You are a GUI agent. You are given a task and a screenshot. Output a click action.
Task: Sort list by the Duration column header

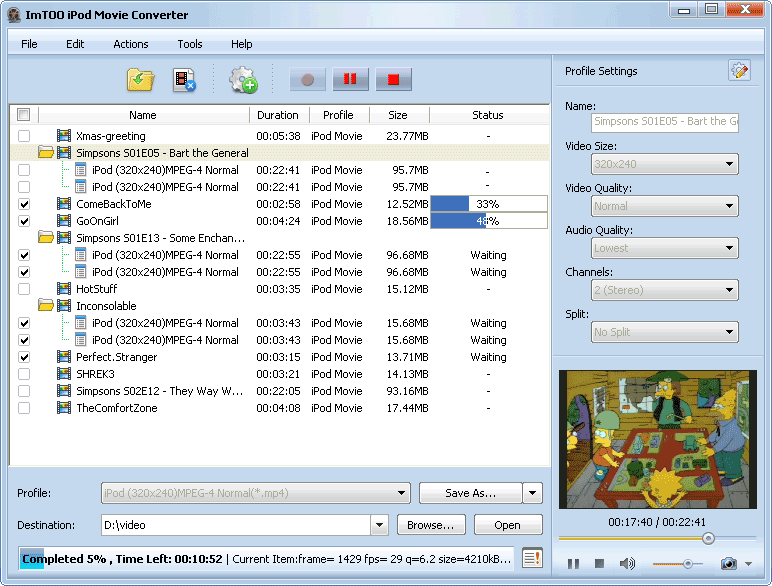point(278,115)
